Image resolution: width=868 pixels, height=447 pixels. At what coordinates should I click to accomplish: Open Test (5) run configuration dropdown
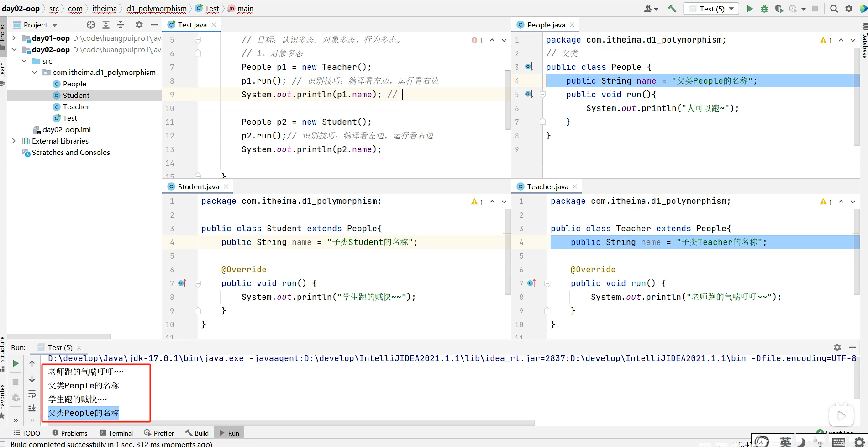pos(711,9)
